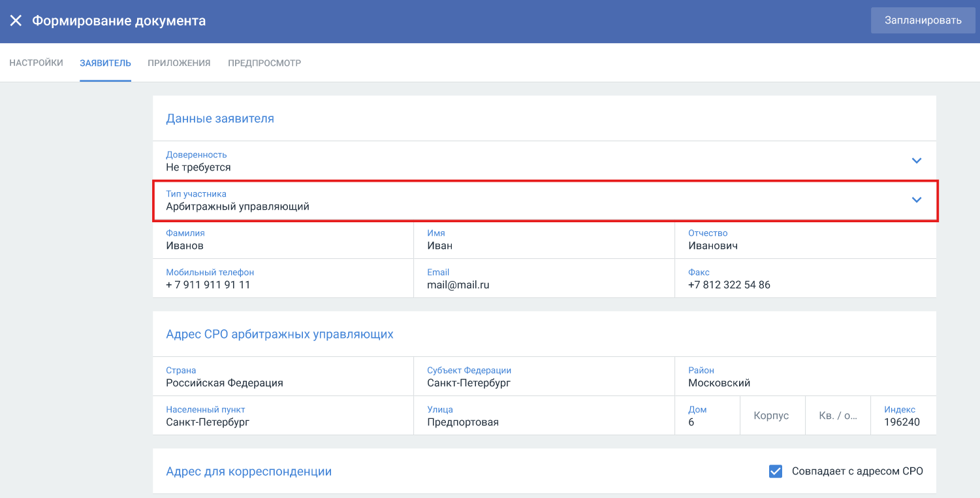The height and width of the screenshot is (498, 980).
Task: Click the Страна field
Action: pyautogui.click(x=282, y=383)
